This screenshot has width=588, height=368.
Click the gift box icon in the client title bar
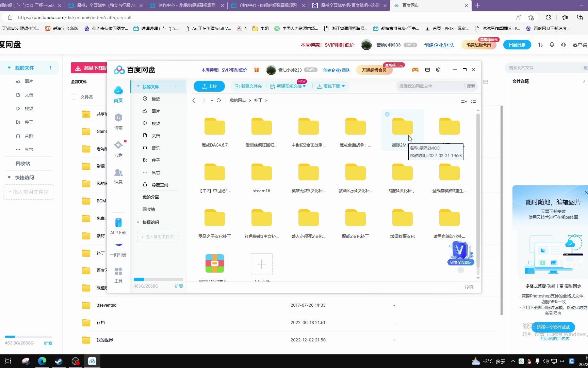tap(257, 70)
